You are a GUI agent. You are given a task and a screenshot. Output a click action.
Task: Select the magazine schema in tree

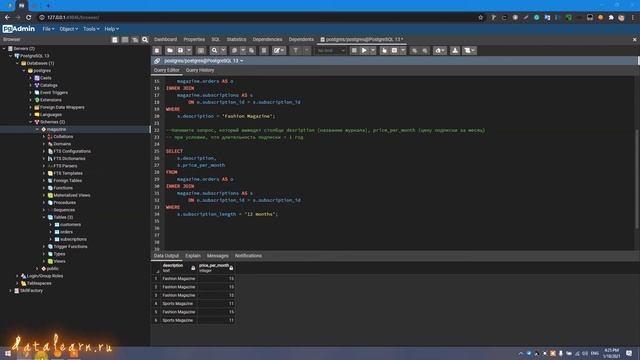coord(56,129)
